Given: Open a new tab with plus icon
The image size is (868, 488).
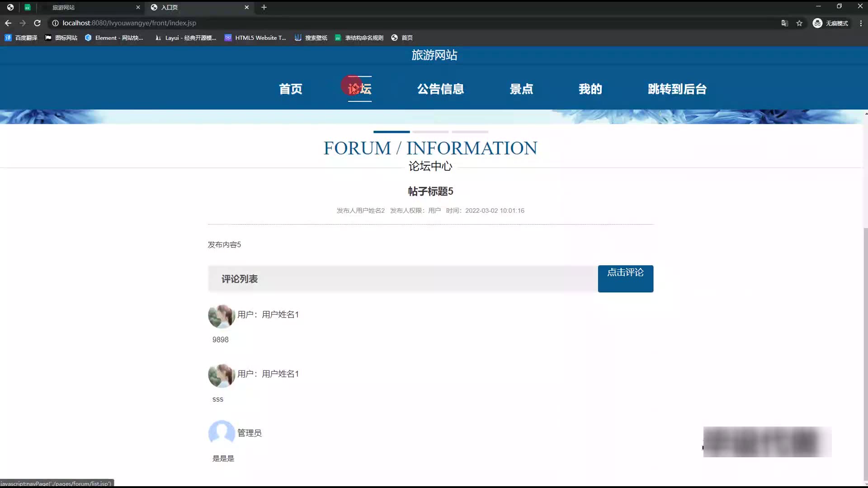Looking at the screenshot, I should click(x=264, y=7).
